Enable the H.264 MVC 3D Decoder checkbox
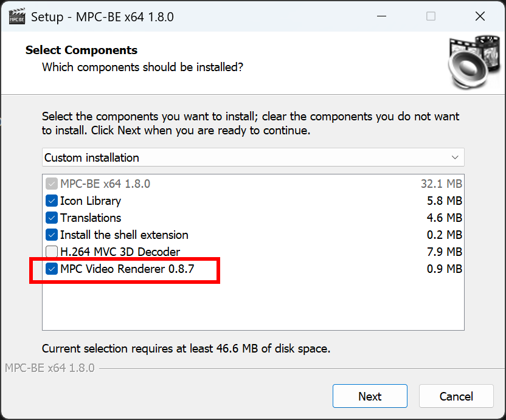 coord(52,252)
